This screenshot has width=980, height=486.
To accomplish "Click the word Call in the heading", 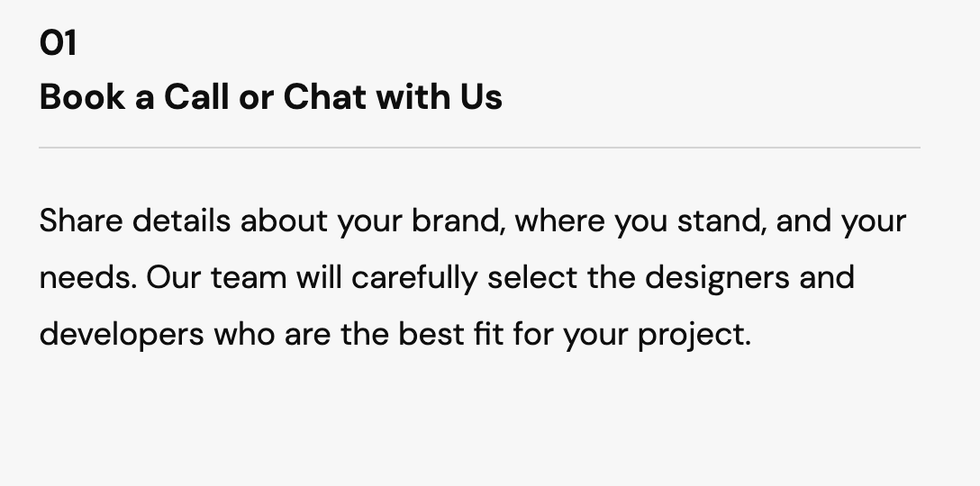I will (196, 97).
